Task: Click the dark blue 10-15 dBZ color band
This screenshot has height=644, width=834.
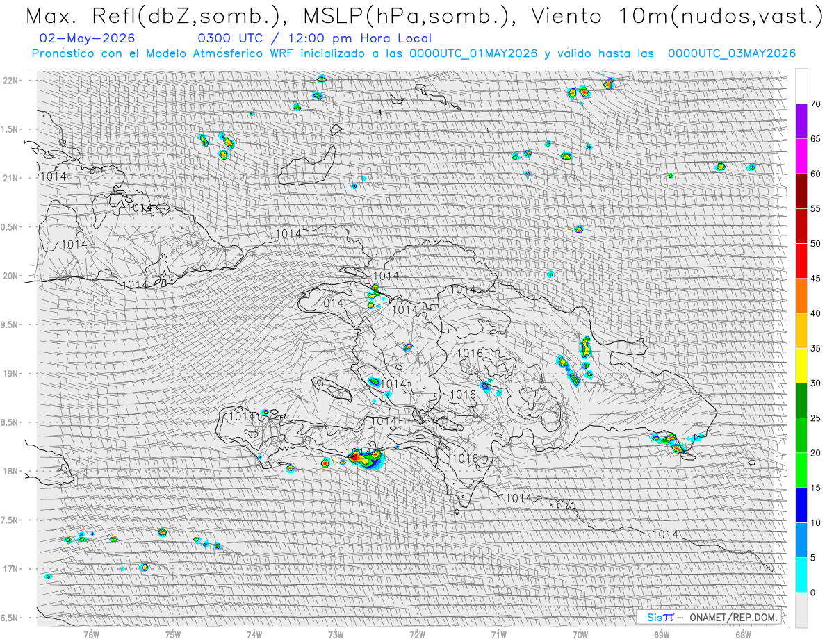Action: tap(801, 505)
